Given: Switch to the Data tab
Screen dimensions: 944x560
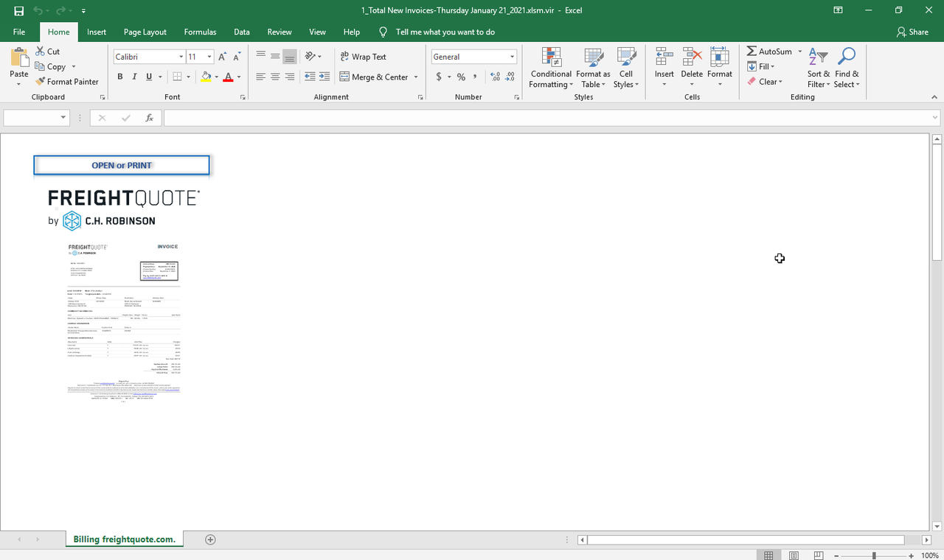Looking at the screenshot, I should pyautogui.click(x=242, y=32).
